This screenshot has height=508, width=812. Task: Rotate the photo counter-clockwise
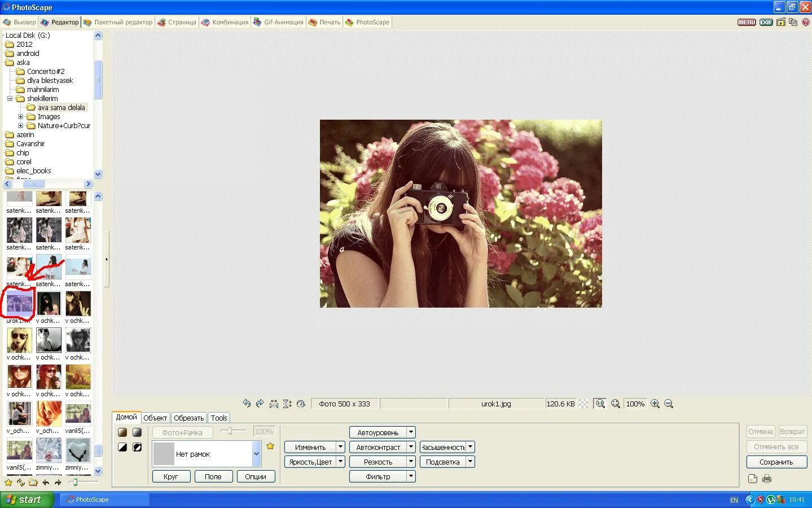click(247, 404)
